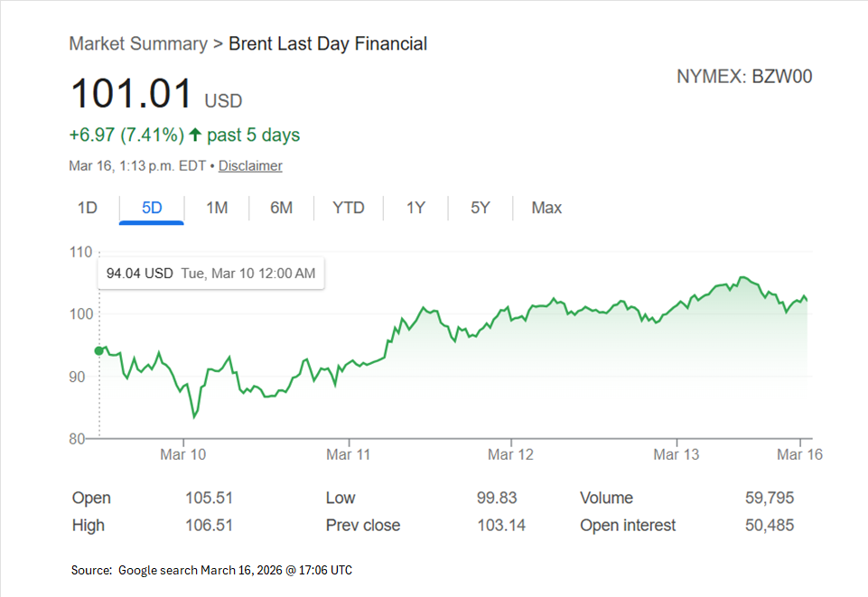Show the YTD chart range
This screenshot has width=868, height=597.
click(348, 208)
